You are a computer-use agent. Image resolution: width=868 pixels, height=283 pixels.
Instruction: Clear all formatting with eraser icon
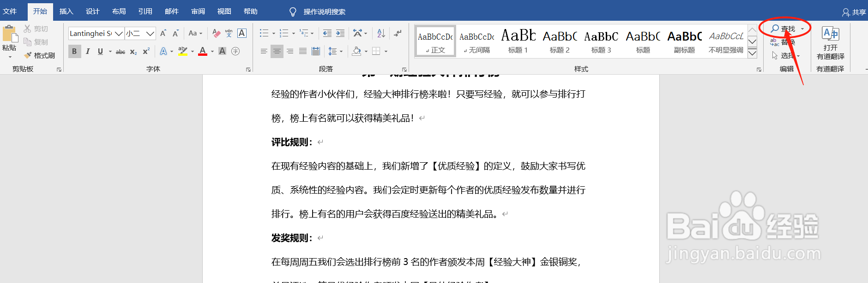pyautogui.click(x=216, y=33)
